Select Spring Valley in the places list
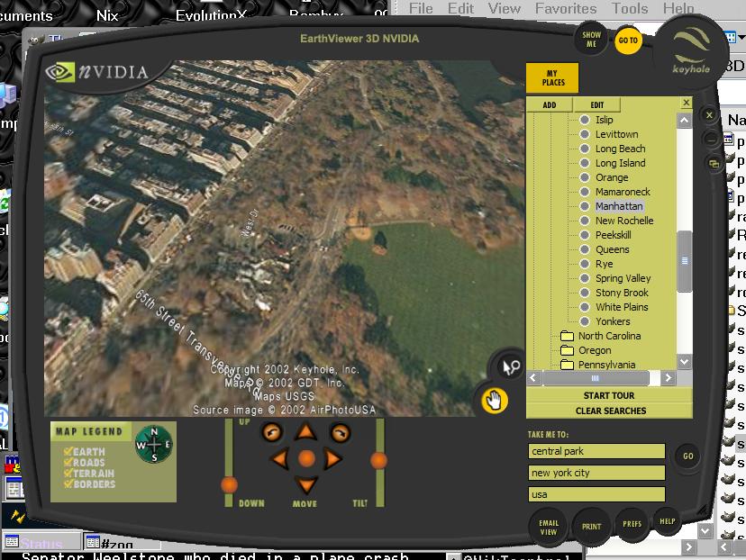Viewport: 746px width, 560px height. click(x=623, y=278)
